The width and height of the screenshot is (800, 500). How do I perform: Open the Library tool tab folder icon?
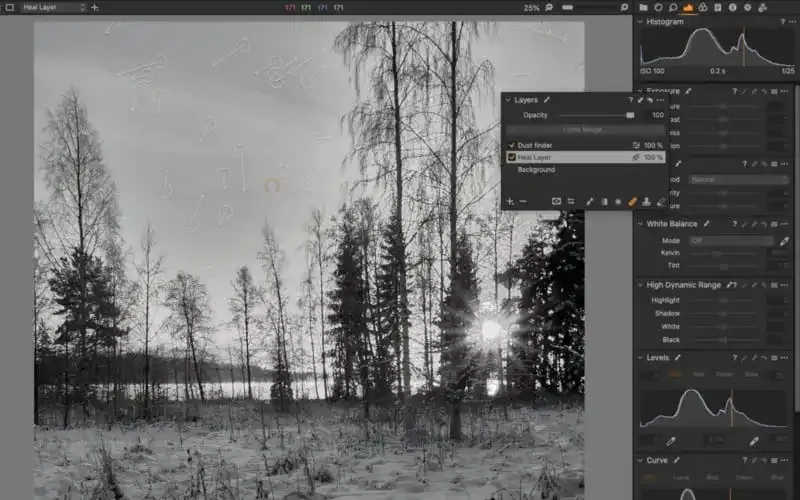pyautogui.click(x=643, y=7)
